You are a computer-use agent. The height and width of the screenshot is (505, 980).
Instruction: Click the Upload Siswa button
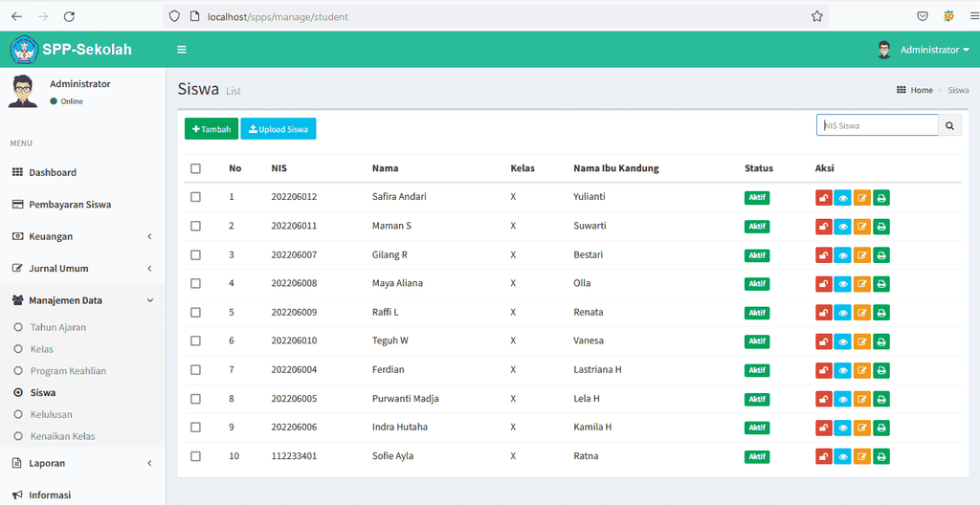point(278,129)
